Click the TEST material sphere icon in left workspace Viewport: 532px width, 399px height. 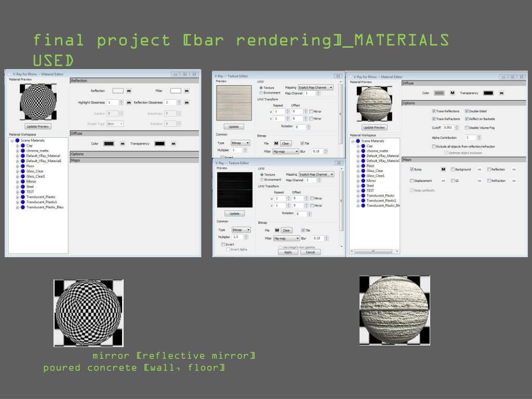23,192
